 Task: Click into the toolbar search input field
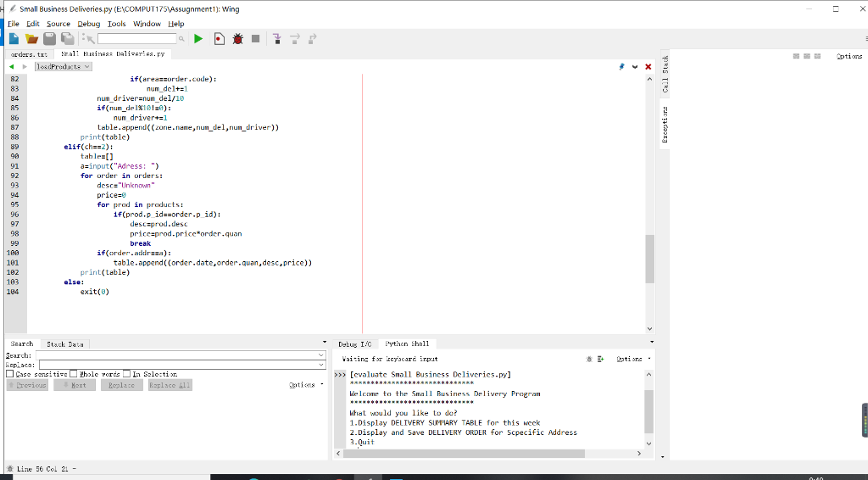click(136, 39)
